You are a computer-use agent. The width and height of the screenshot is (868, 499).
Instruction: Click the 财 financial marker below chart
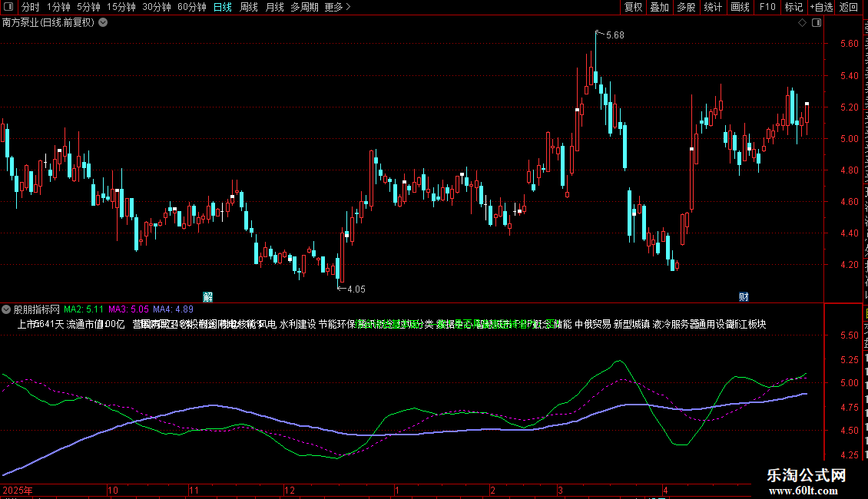(x=744, y=297)
